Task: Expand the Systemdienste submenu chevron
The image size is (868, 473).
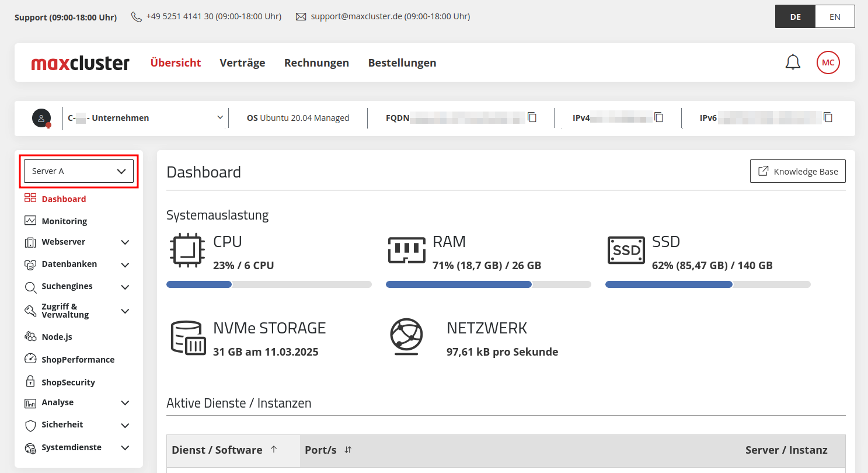Action: 125,448
